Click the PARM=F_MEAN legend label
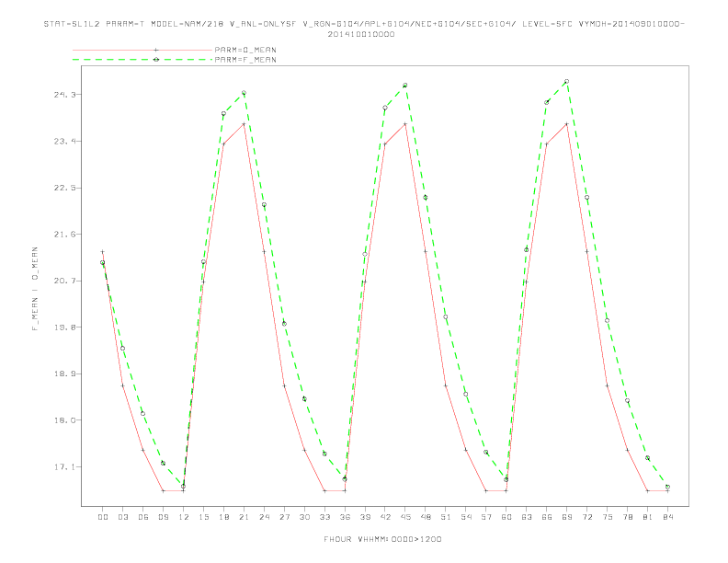Screen dimensions: 728x563 (245, 60)
